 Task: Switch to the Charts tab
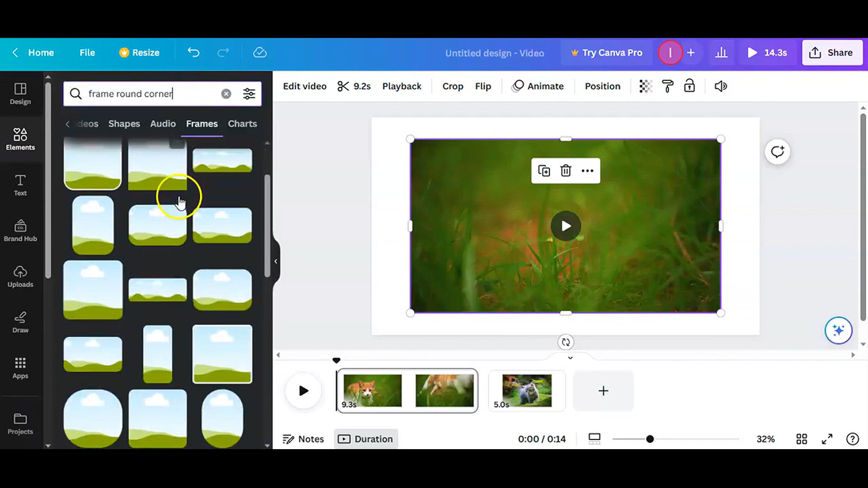pos(242,123)
